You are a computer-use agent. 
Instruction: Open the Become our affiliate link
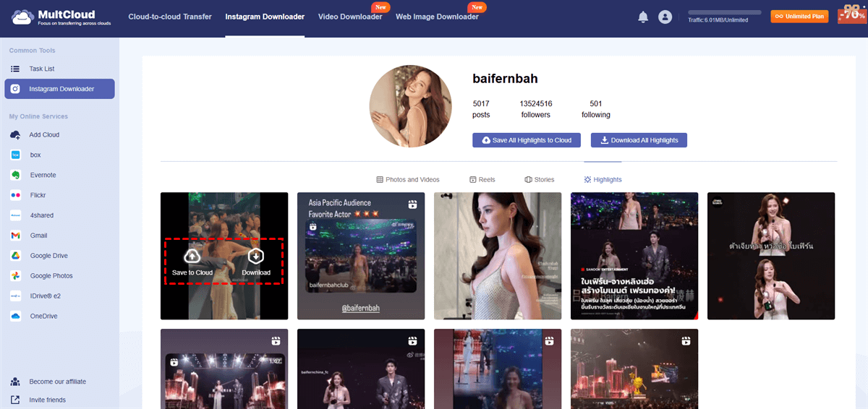58,382
